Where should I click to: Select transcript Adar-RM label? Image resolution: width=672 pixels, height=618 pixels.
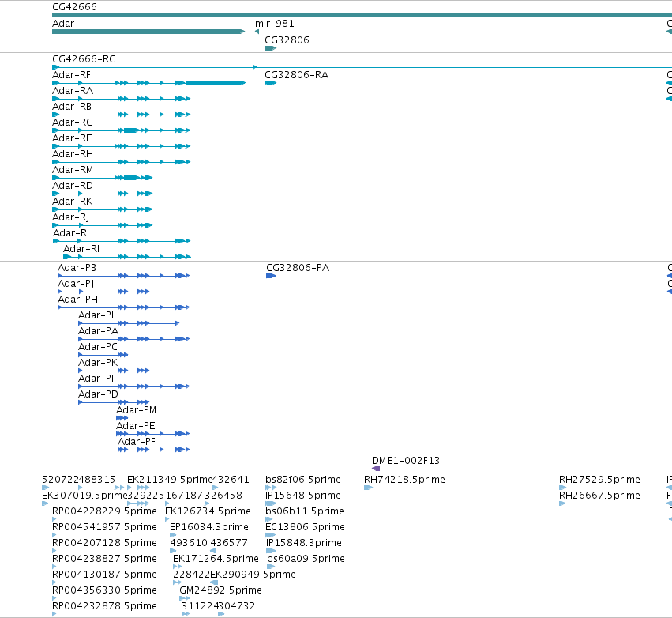[73, 170]
